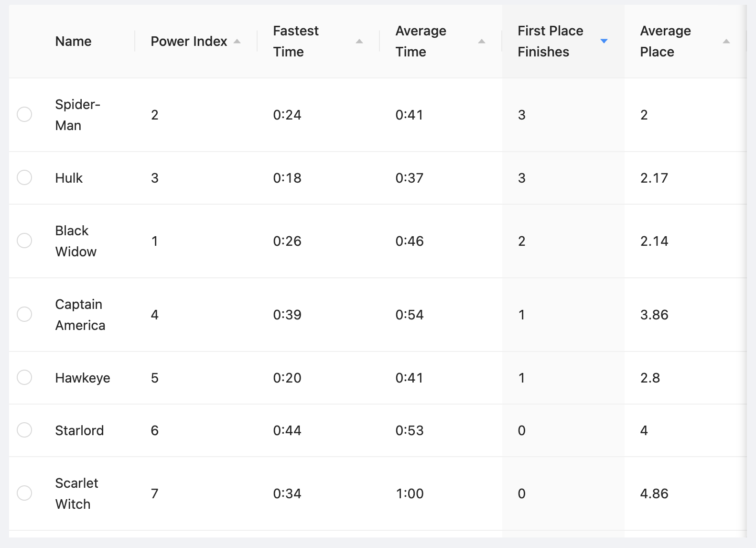Click Hulk's average time 0:37

click(x=410, y=178)
